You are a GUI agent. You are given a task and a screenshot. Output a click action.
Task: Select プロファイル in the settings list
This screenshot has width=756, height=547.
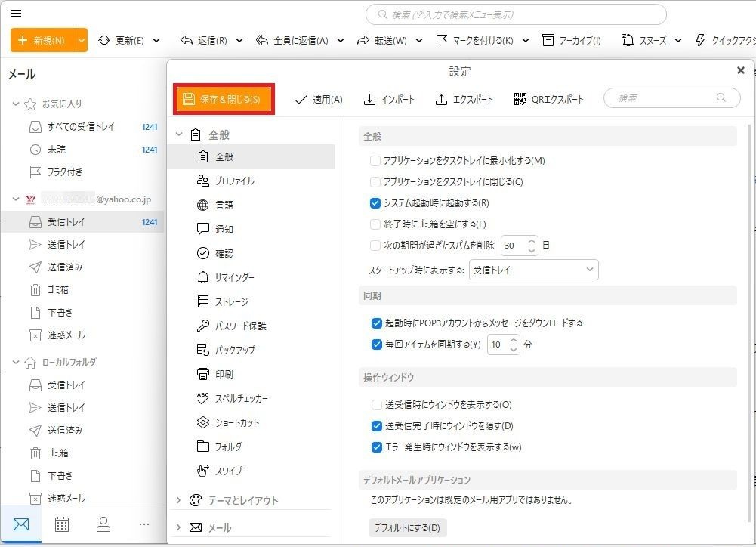[x=234, y=181]
